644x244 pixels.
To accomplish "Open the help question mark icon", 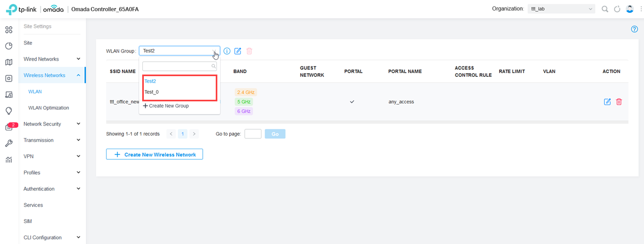I will coord(634,29).
